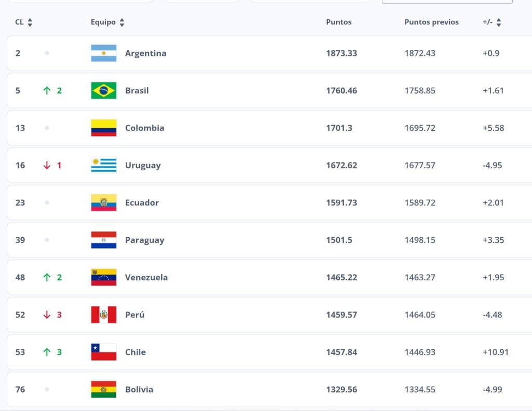Click the Brasil flag icon

(x=103, y=90)
